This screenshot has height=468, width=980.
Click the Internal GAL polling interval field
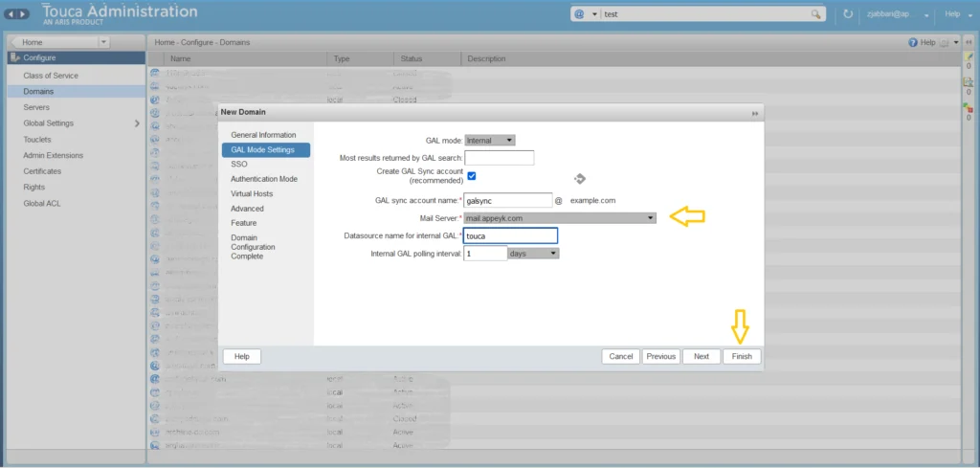(x=485, y=253)
